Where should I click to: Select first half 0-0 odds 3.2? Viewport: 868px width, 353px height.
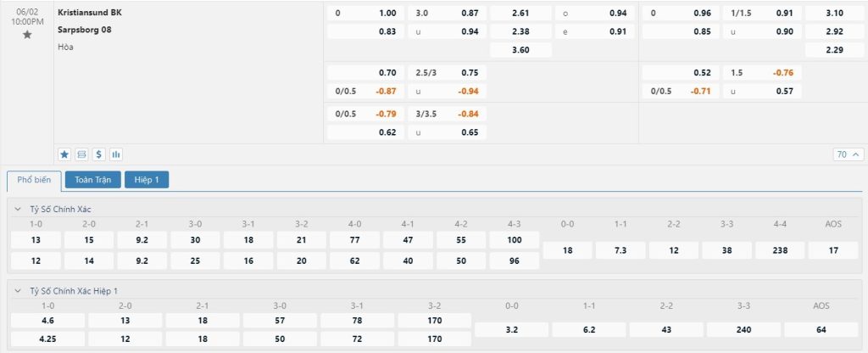coord(511,329)
